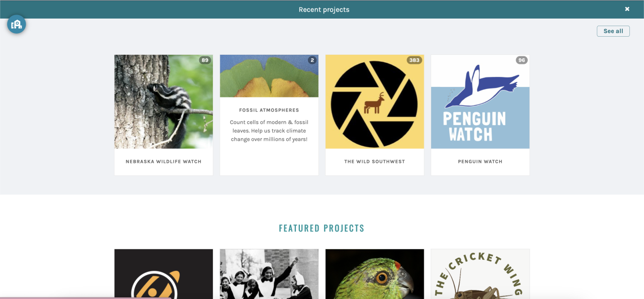Open the See all projects button
The height and width of the screenshot is (299, 644).
(x=613, y=31)
